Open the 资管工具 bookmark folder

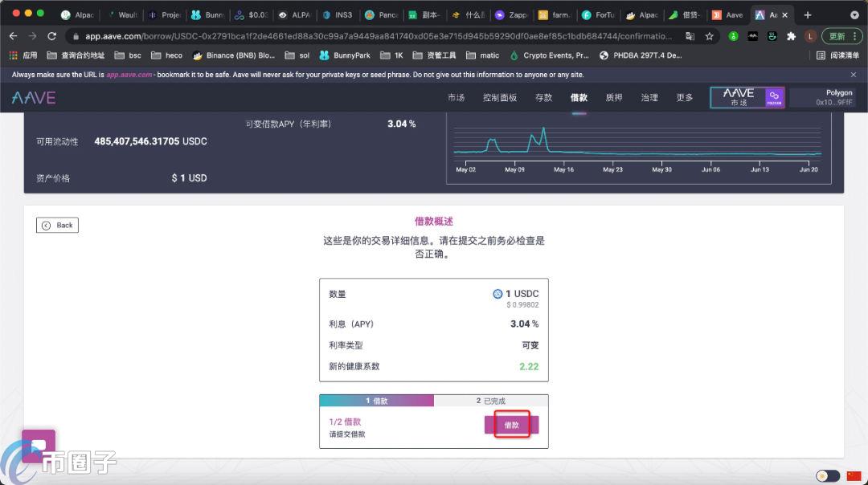coord(435,55)
